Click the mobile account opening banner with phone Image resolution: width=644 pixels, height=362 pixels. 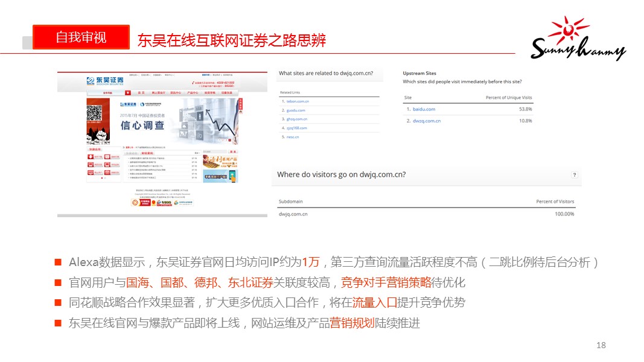[220, 176]
